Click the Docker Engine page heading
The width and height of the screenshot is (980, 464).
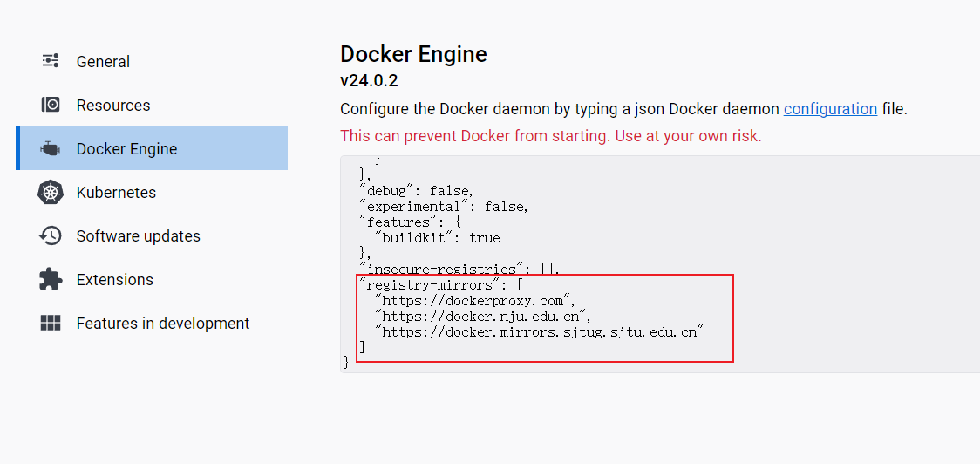pos(413,54)
